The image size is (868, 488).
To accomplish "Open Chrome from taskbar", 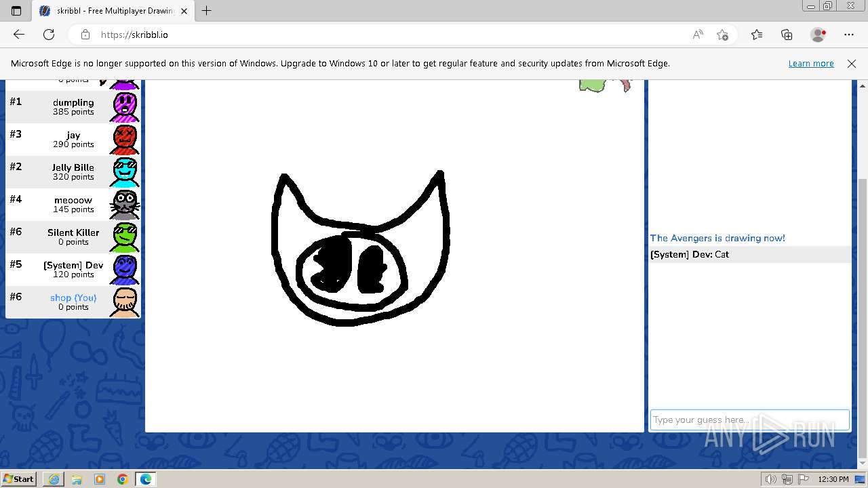I will click(x=123, y=479).
